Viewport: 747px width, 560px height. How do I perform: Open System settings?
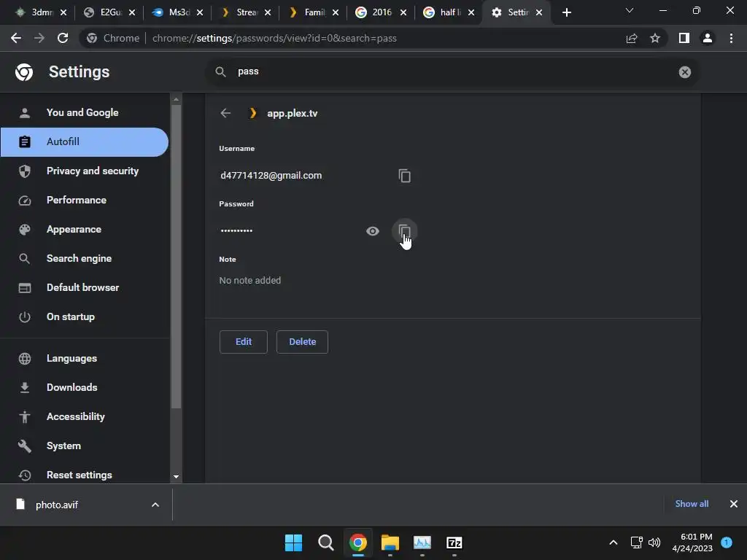click(x=85, y=446)
